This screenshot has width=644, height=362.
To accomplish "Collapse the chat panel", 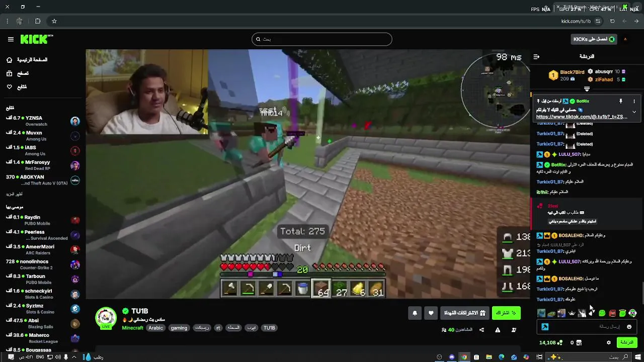I will (536, 57).
